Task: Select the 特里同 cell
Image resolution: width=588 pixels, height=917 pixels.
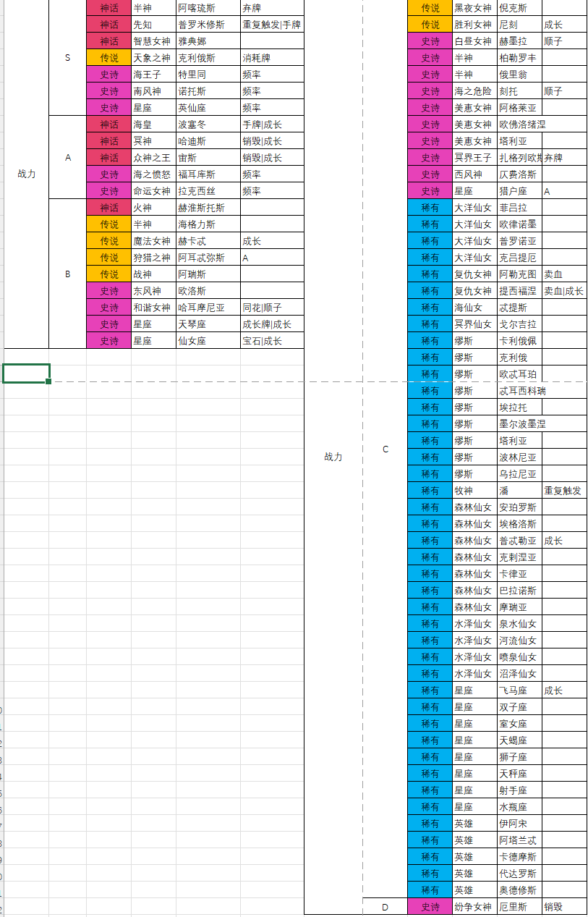Action: click(x=208, y=75)
